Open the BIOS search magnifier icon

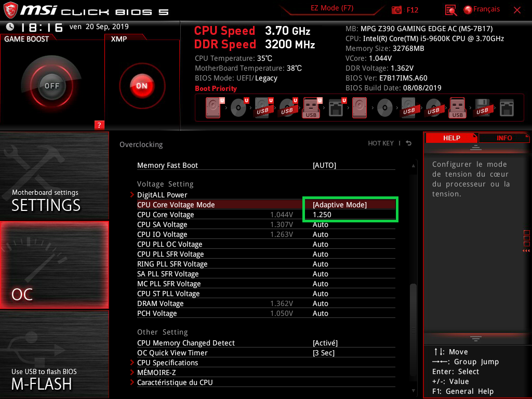pos(451,10)
